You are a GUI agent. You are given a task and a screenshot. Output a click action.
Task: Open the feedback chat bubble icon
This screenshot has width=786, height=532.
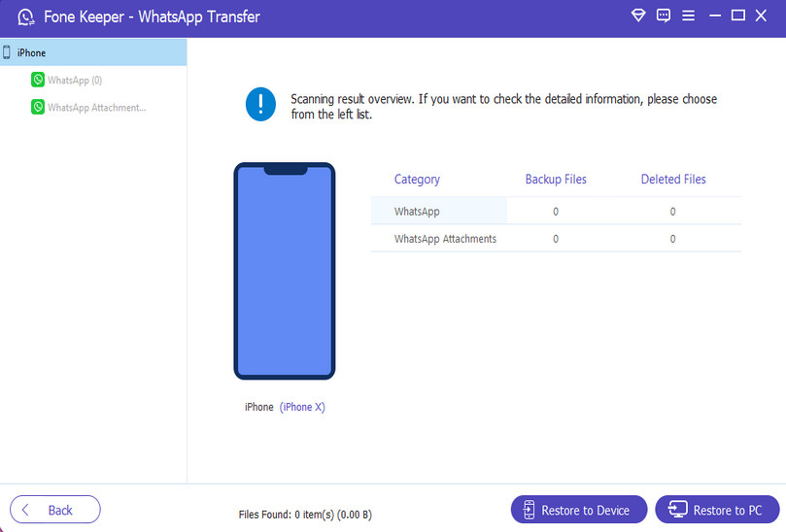(x=664, y=16)
